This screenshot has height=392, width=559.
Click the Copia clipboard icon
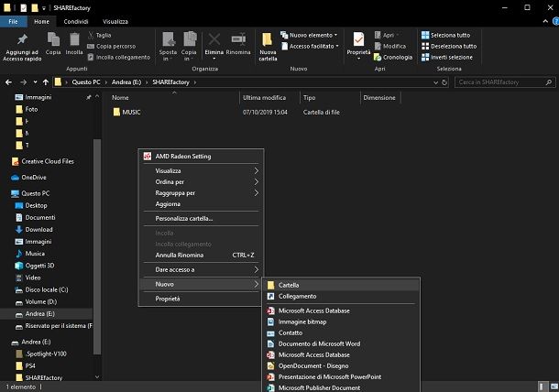tap(53, 43)
